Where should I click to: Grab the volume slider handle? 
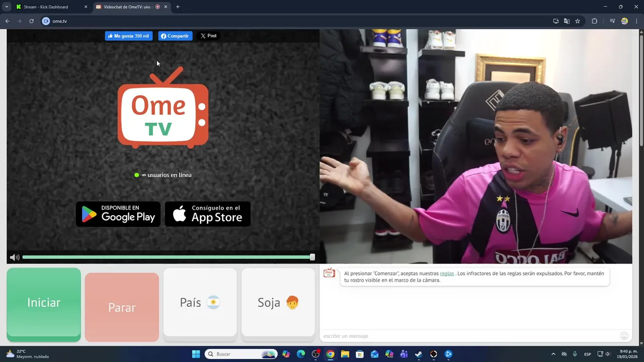point(312,257)
